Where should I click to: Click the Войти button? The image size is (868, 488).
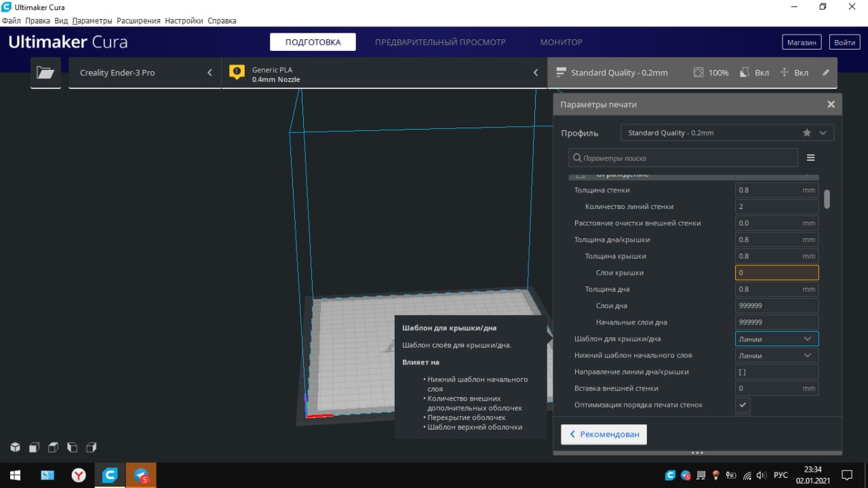(845, 42)
